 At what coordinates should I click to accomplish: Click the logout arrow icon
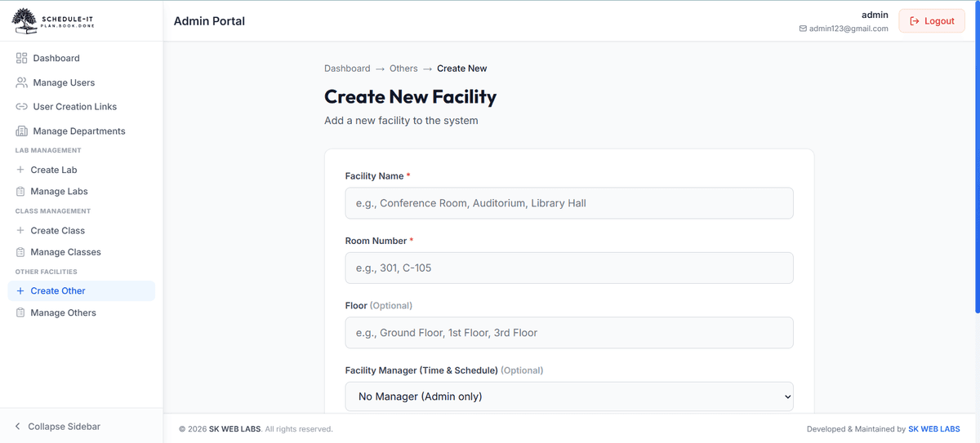(915, 21)
